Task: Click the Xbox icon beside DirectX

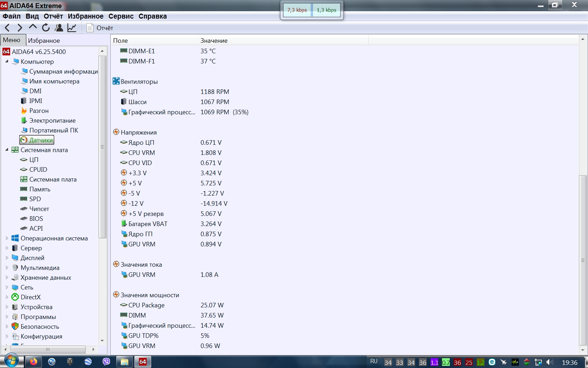Action: [15, 297]
